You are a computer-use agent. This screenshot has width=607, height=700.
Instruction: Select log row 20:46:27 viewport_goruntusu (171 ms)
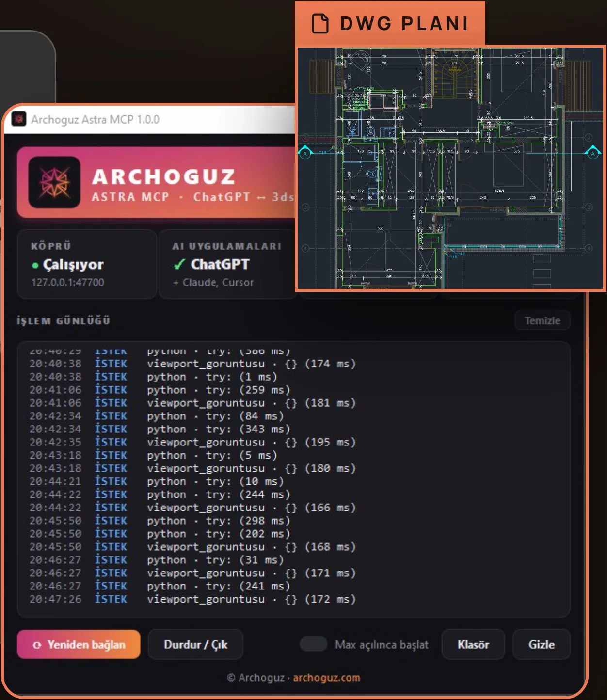click(192, 573)
